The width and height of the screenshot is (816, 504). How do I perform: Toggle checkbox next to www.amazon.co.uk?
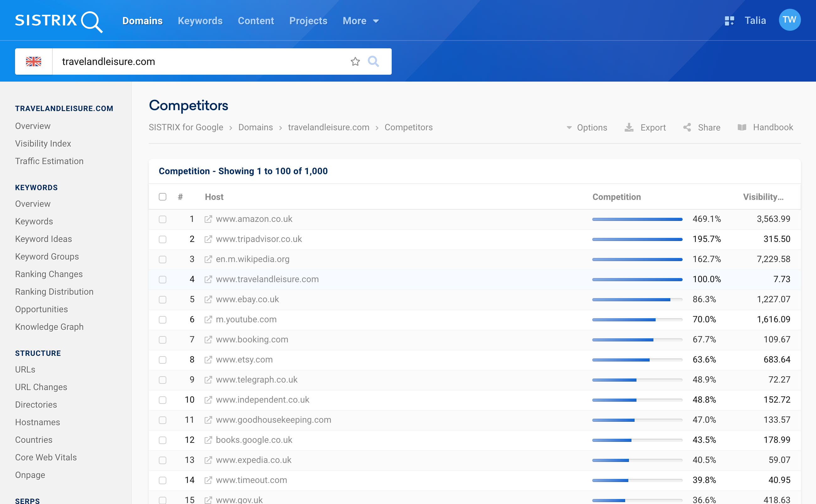[x=163, y=219]
